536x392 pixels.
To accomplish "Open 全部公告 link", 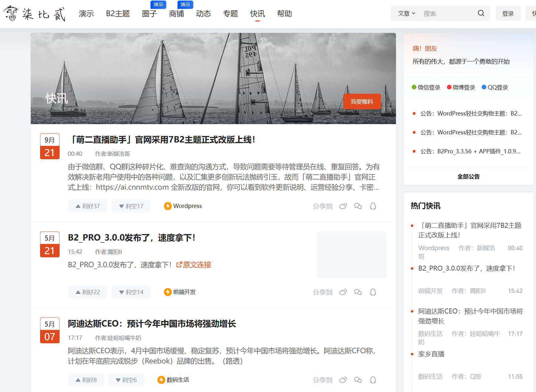I will tap(468, 177).
